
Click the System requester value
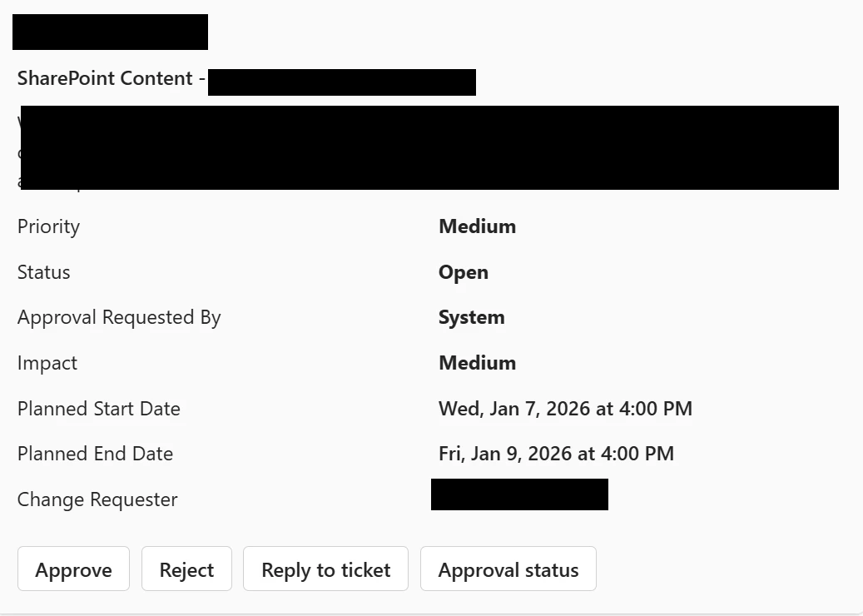[x=471, y=317]
